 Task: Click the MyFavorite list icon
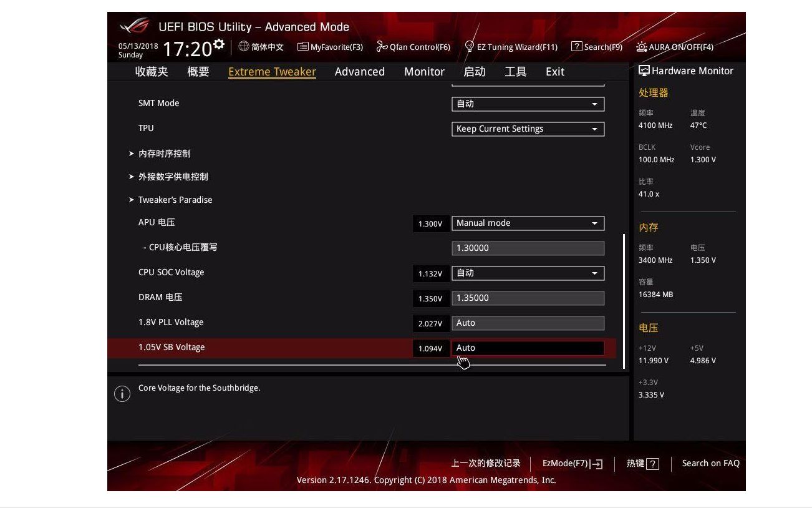pos(303,47)
